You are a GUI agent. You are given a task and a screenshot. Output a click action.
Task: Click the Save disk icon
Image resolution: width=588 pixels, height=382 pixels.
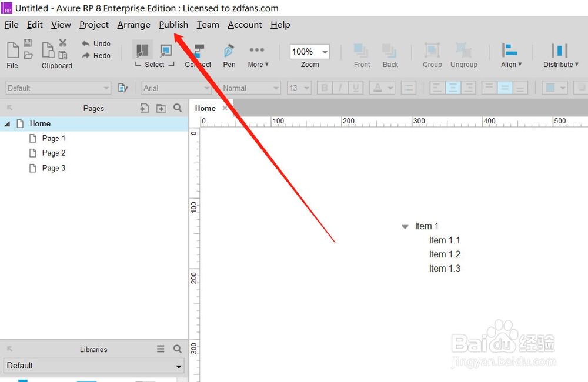28,43
